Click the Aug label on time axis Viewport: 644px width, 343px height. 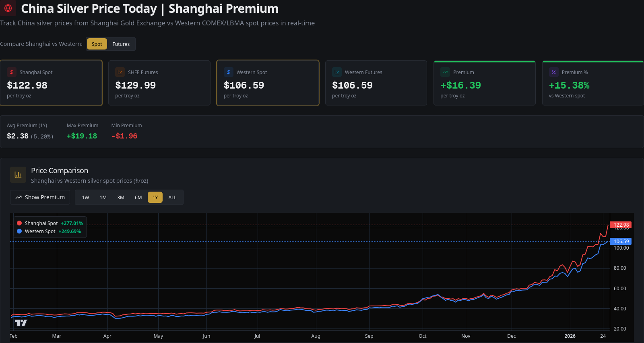click(x=316, y=336)
